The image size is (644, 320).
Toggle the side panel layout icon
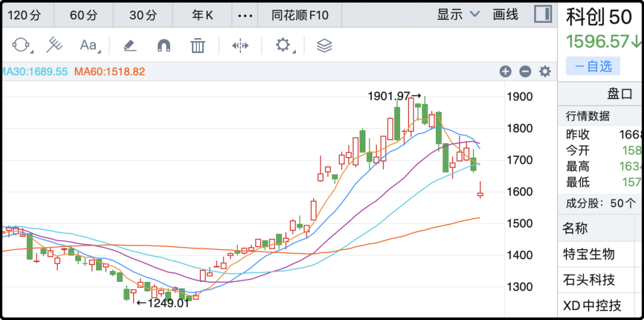pyautogui.click(x=543, y=14)
